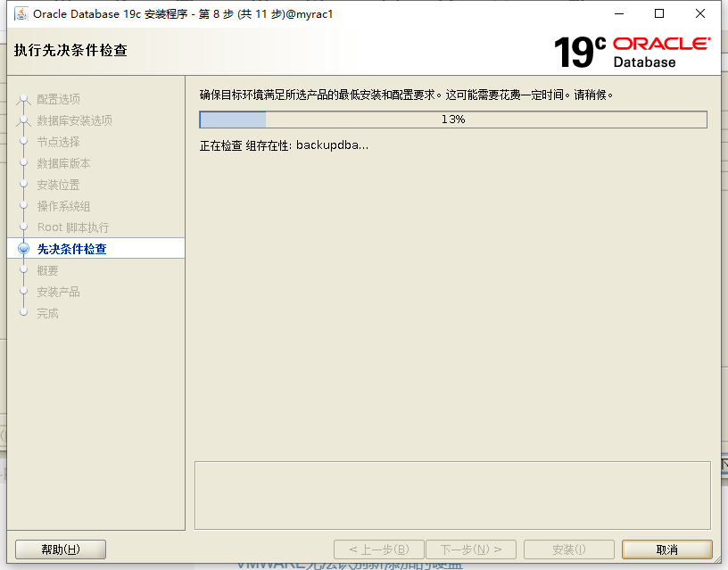Click the status text 正在检查 组存在性: backupdba
This screenshot has width=728, height=570.
(x=284, y=145)
